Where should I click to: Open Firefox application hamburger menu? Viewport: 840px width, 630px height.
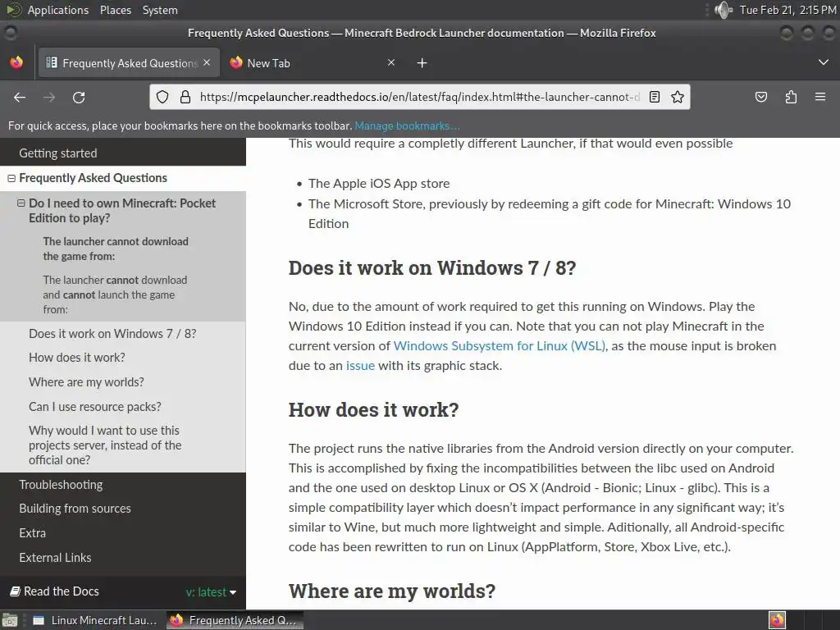pos(820,97)
